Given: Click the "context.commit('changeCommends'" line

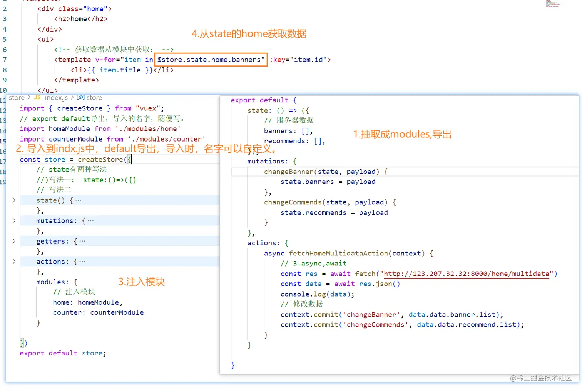Looking at the screenshot, I should tap(402, 325).
